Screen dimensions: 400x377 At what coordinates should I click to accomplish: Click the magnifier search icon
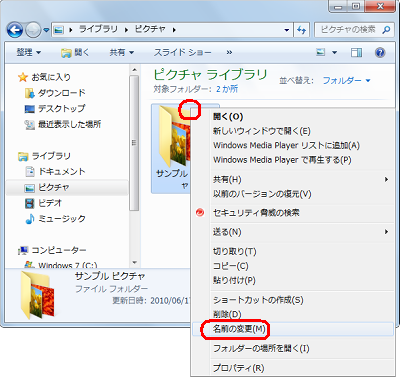click(x=386, y=30)
